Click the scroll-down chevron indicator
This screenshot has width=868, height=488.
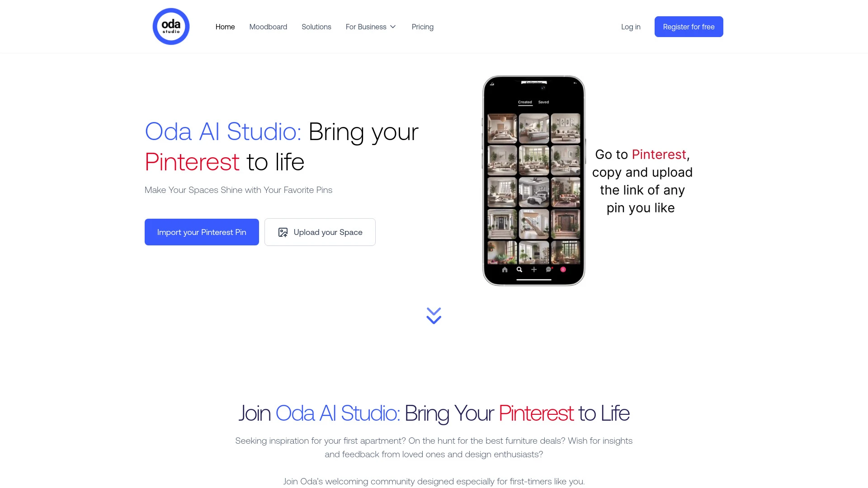[434, 315]
